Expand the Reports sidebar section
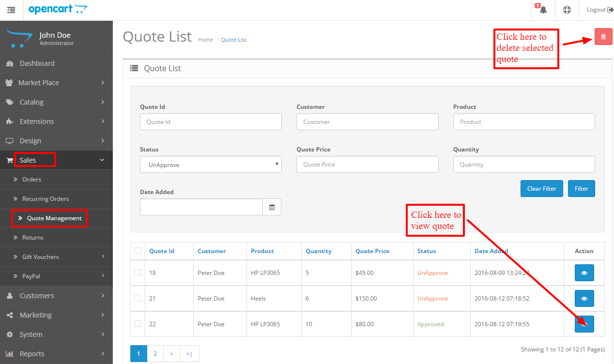Image resolution: width=614 pixels, height=364 pixels. tap(32, 353)
